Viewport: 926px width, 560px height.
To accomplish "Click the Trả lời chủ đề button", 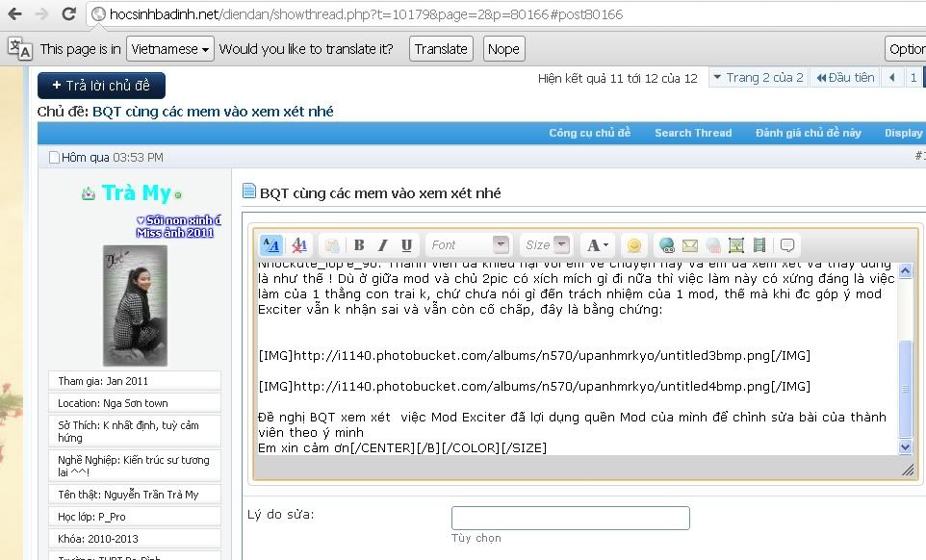I will pos(101,86).
